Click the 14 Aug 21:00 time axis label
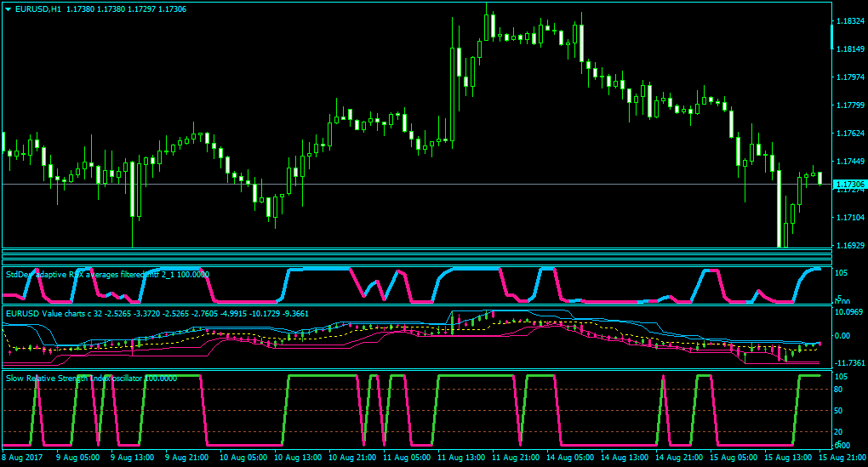The width and height of the screenshot is (868, 467). tap(679, 458)
